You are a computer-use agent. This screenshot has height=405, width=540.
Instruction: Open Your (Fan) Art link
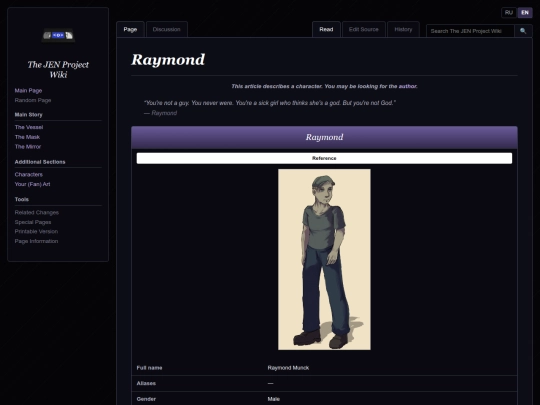(32, 184)
